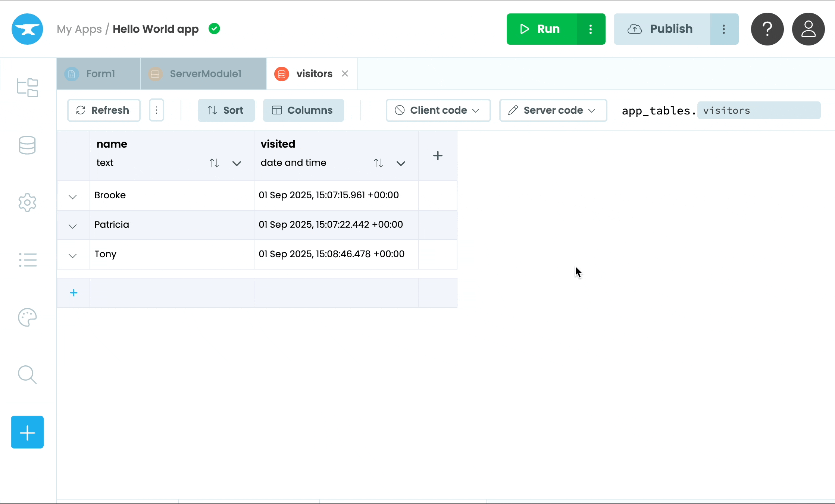Image resolution: width=835 pixels, height=504 pixels.
Task: Click the sort arrows on name column
Action: point(214,163)
